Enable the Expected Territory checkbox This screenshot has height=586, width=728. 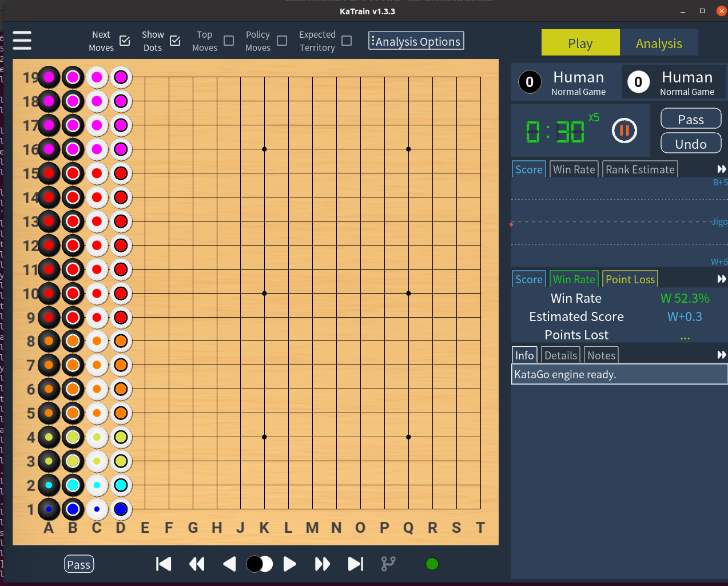pyautogui.click(x=347, y=41)
